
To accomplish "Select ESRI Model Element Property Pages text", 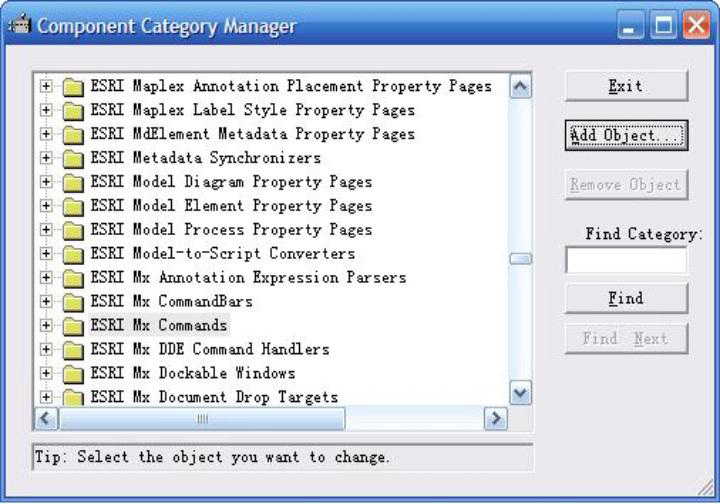I will coord(231,206).
